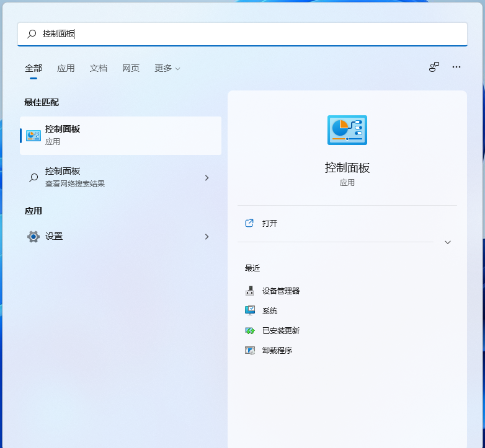Click the large Control Panel icon in preview
This screenshot has width=485, height=448.
[347, 130]
